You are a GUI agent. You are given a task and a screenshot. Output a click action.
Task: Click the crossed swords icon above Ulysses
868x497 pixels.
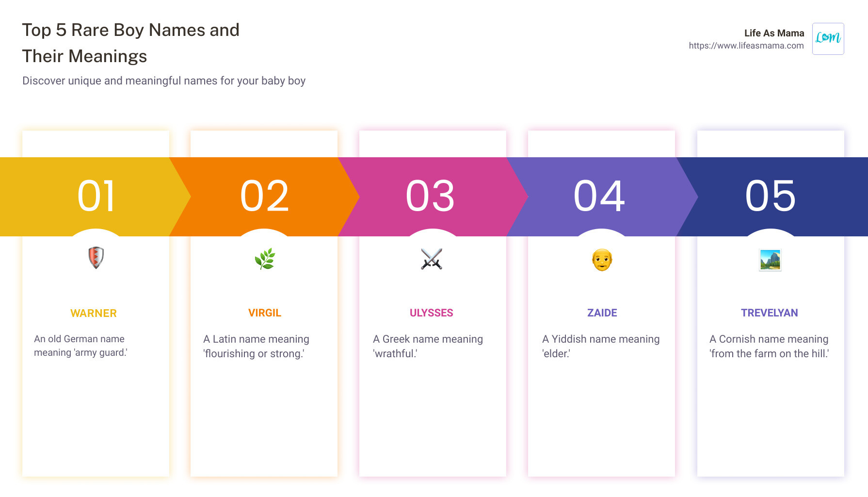coord(432,259)
